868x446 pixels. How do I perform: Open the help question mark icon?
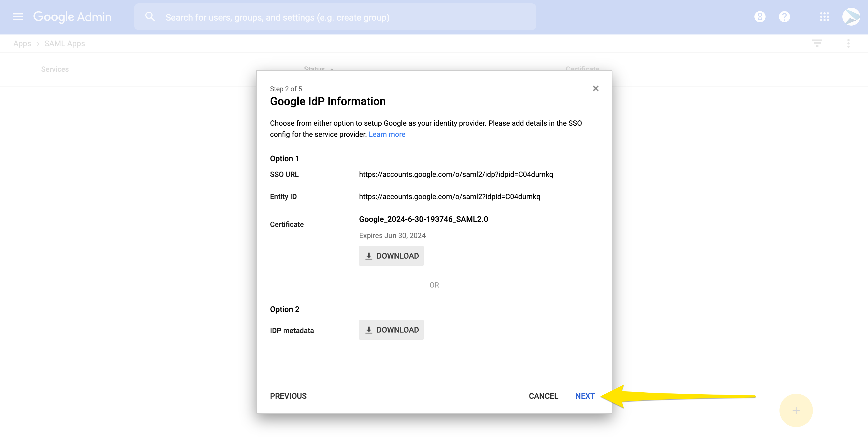pos(784,17)
